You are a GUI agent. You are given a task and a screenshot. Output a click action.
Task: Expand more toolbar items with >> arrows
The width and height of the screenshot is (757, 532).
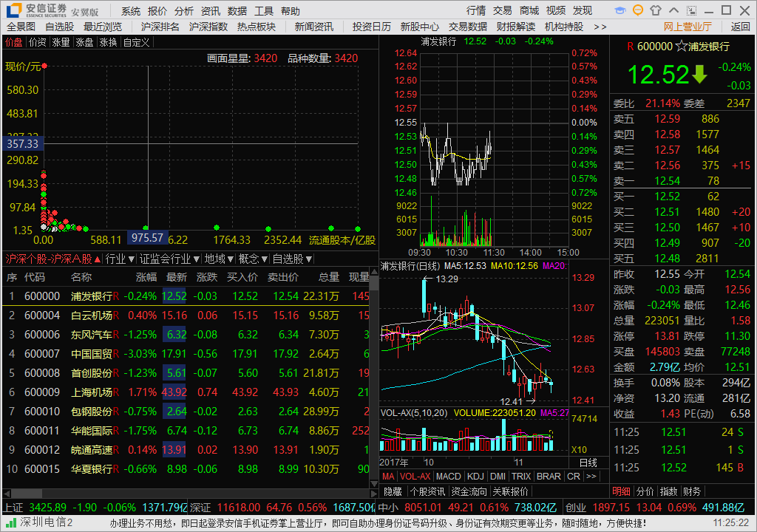tap(600, 27)
